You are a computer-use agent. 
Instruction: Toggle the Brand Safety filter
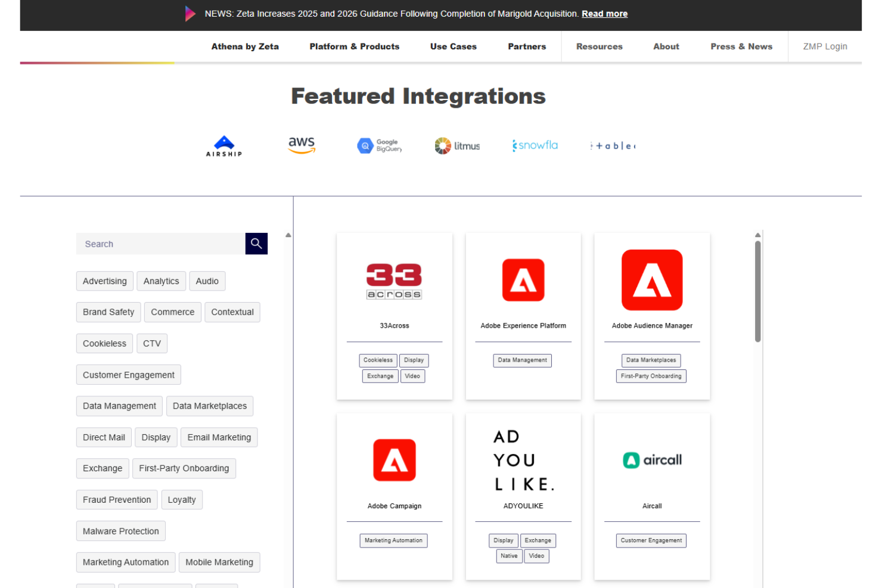pos(108,312)
